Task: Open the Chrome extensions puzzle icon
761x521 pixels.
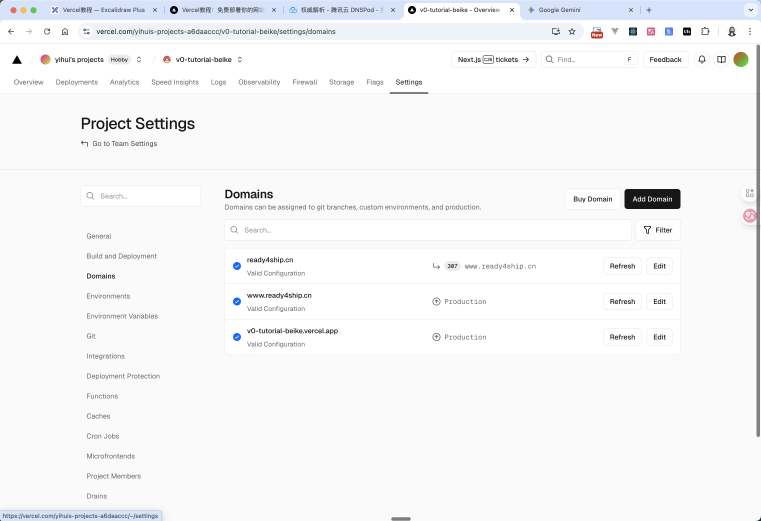Action: (705, 31)
